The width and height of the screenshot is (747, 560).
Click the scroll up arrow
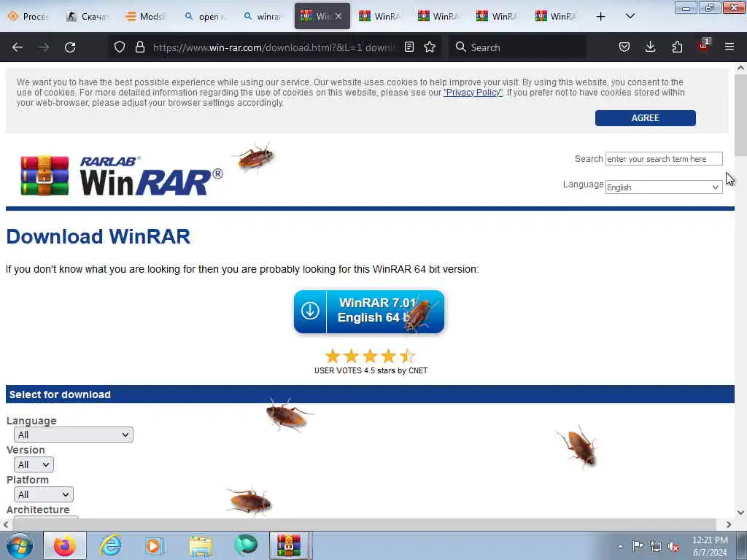[740, 68]
